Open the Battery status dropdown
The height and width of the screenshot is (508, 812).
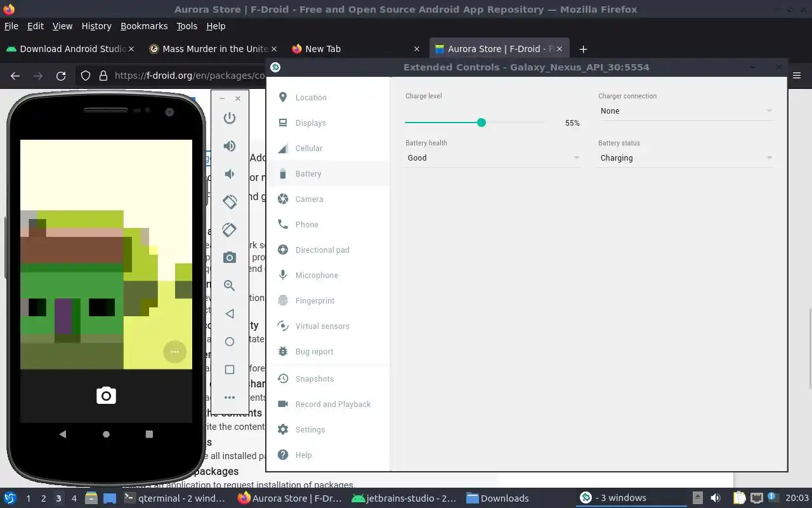tap(686, 158)
